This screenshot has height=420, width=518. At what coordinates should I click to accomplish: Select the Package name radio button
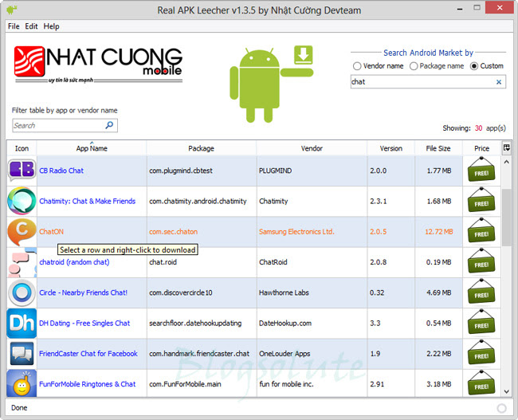point(414,66)
